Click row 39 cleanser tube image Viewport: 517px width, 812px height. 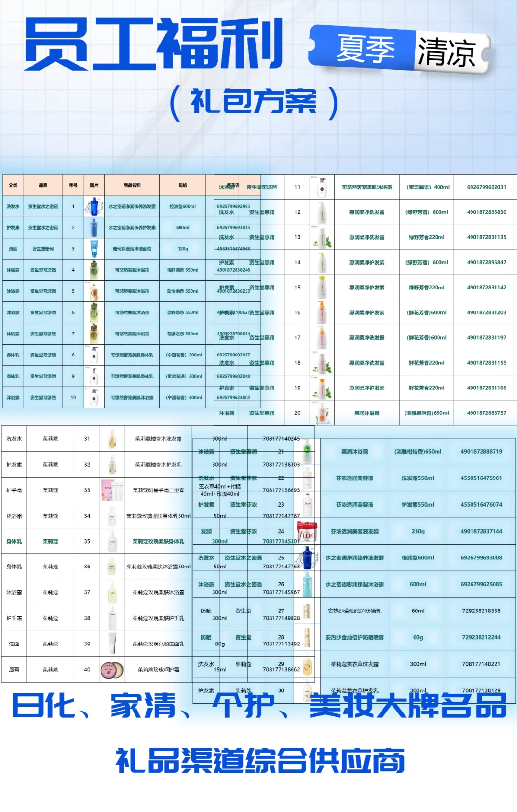pos(112,644)
